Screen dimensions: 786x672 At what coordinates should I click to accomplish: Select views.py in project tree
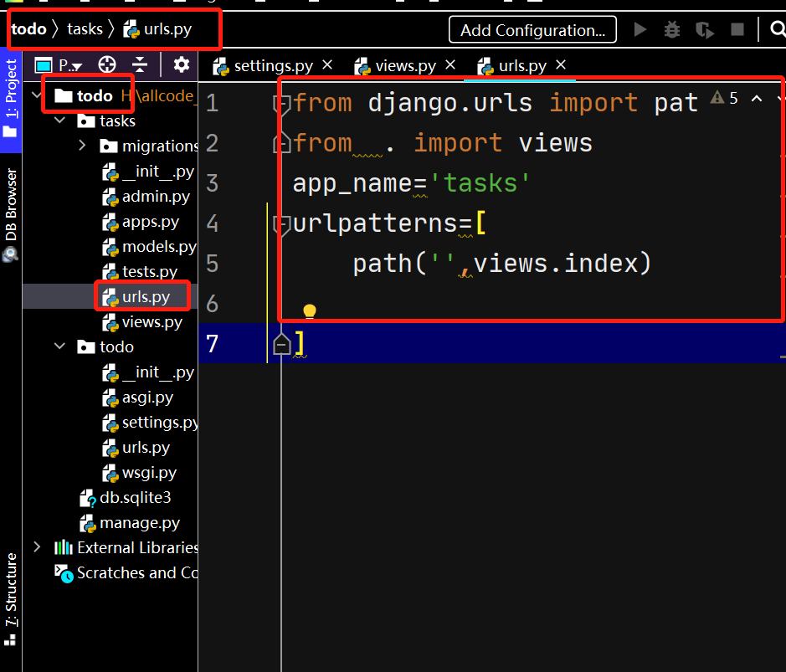pyautogui.click(x=141, y=321)
